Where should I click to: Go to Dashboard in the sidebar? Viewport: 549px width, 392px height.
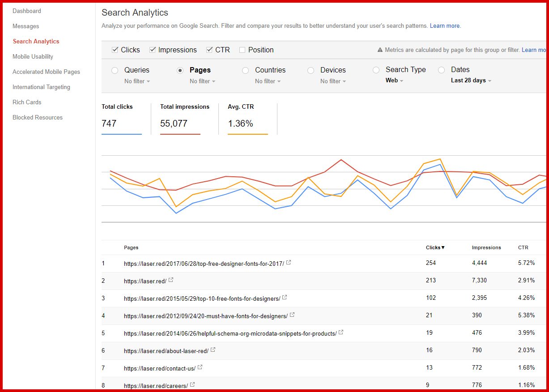(27, 11)
